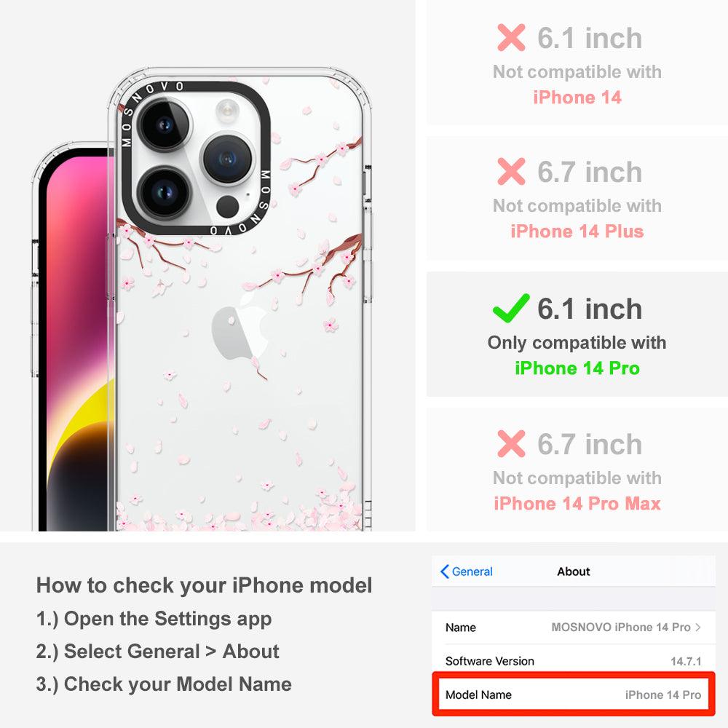Click the iPhone 14 Plus label
This screenshot has height=728, width=728.
(x=577, y=232)
